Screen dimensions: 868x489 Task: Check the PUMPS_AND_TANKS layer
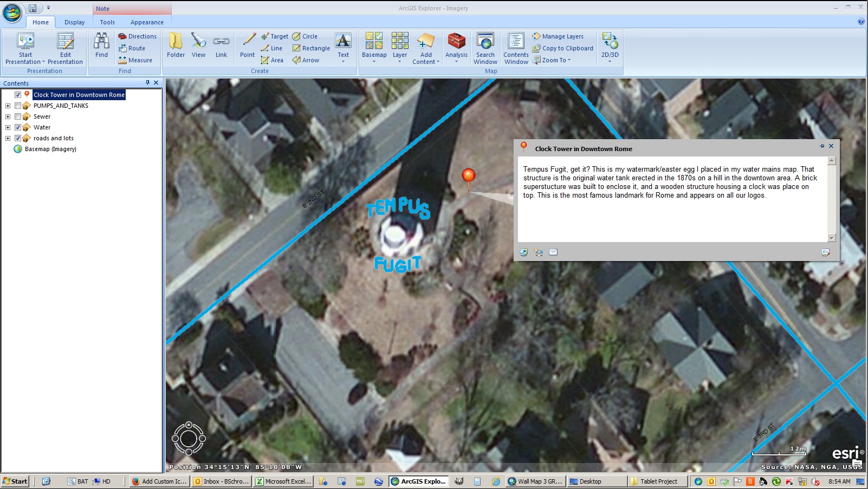pos(18,106)
